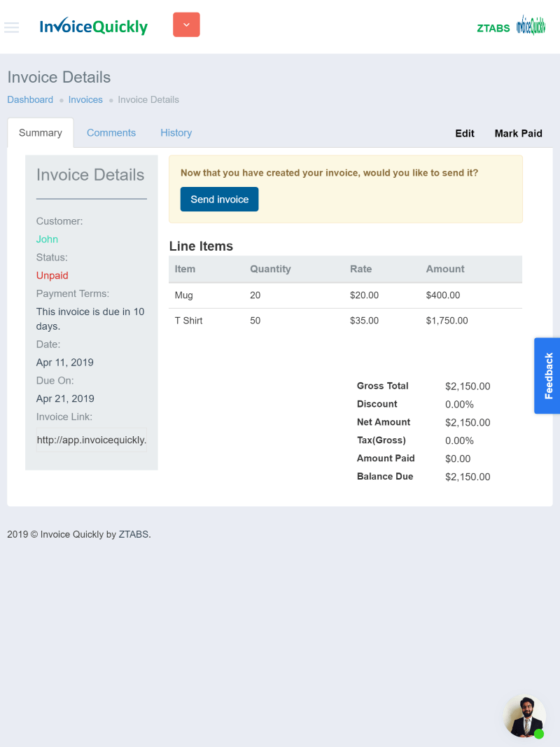Click the Discount value 0.00%

point(459,405)
